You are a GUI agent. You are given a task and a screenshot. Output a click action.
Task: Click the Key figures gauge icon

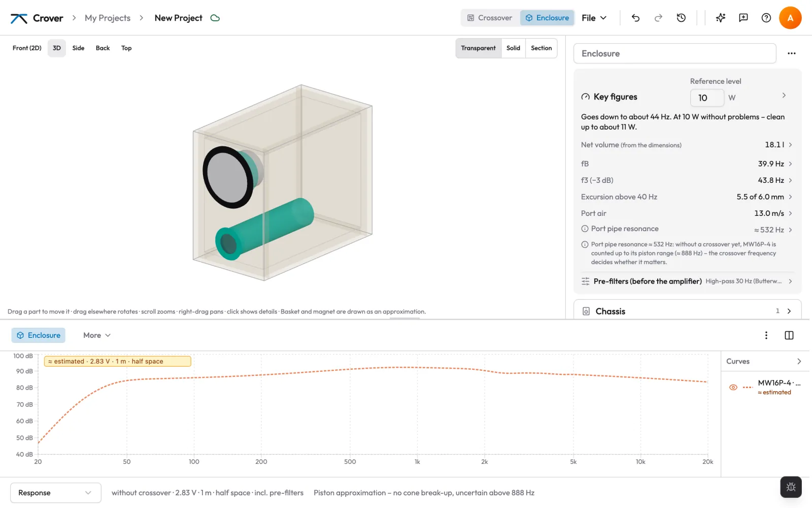pyautogui.click(x=586, y=97)
